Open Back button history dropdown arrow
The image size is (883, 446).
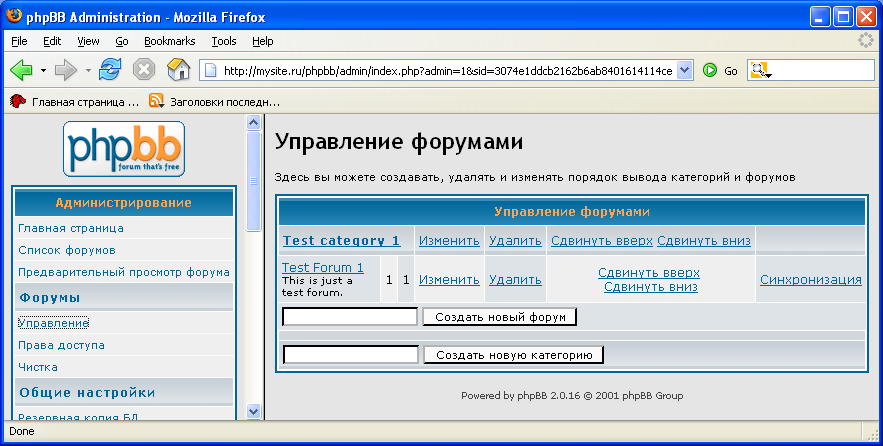43,70
